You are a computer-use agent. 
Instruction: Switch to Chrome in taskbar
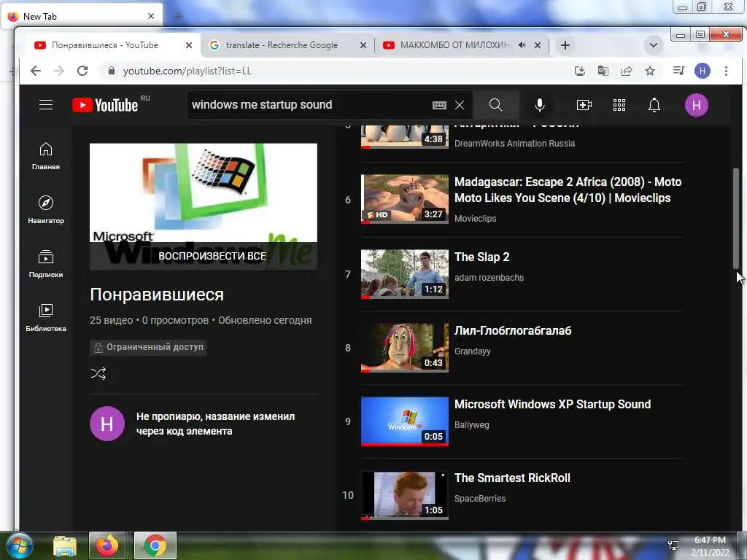point(155,545)
